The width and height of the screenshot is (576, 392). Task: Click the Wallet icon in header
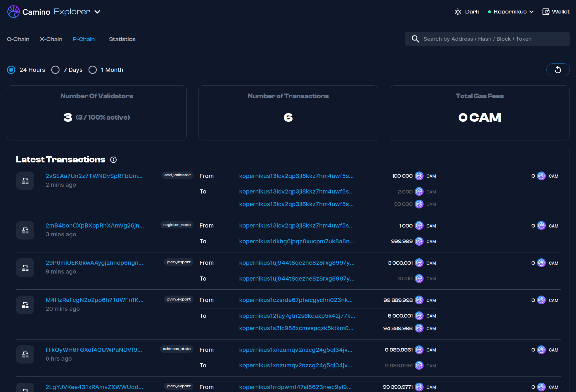pos(546,12)
